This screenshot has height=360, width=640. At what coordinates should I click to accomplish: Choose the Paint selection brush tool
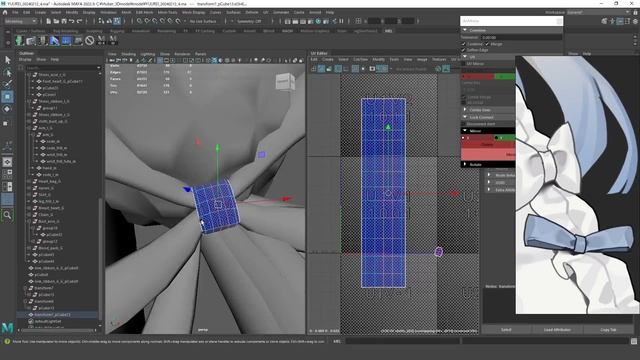(x=7, y=84)
